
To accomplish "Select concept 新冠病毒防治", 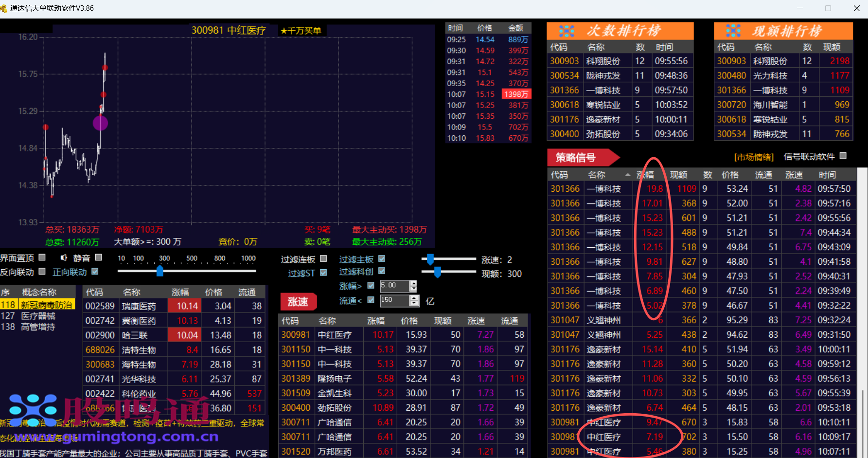I will pyautogui.click(x=37, y=305).
